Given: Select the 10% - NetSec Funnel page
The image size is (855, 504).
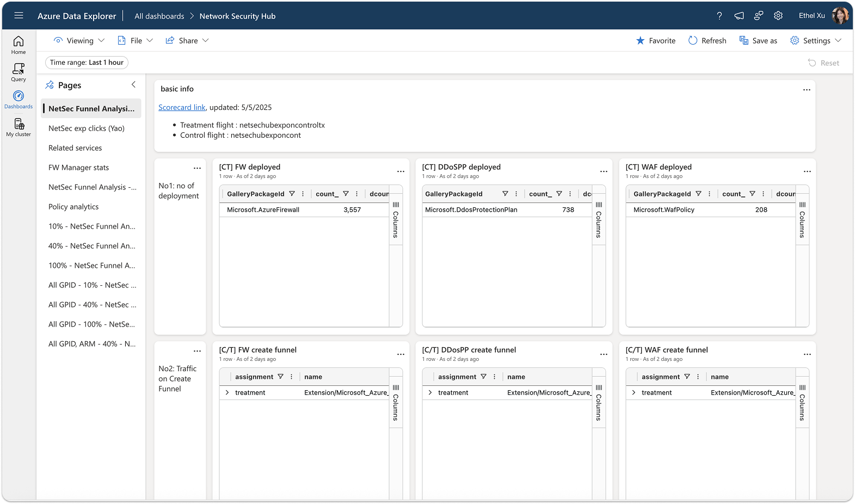Looking at the screenshot, I should 91,226.
